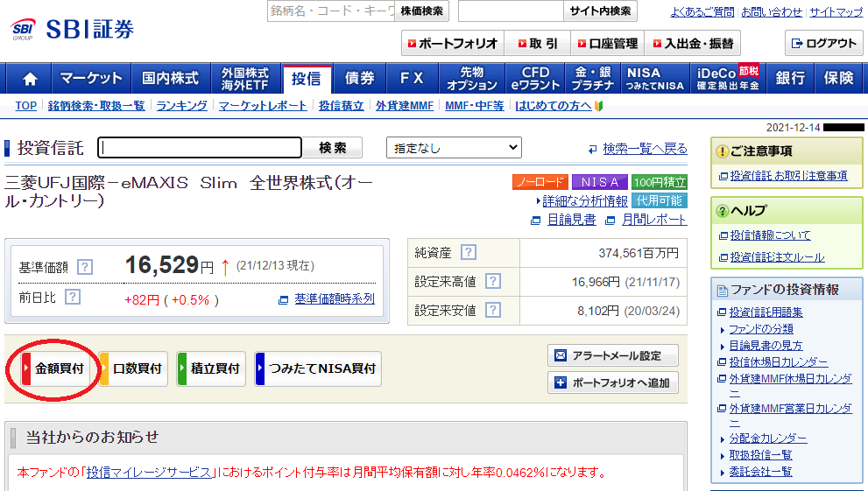Go to the home icon tab

pyautogui.click(x=29, y=79)
